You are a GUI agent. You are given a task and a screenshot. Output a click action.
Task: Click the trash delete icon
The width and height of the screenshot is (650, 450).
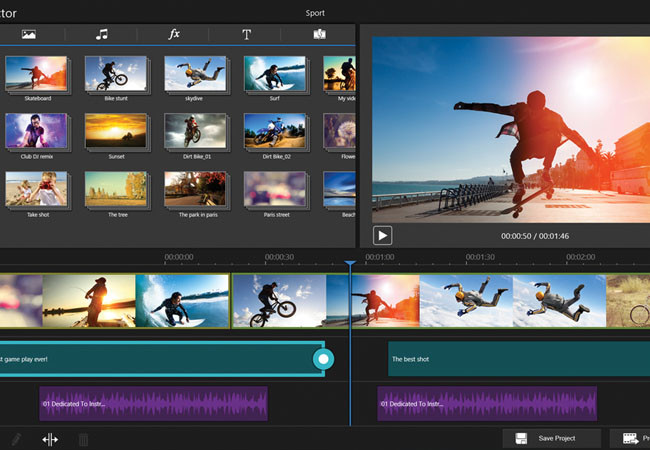pos(83,439)
